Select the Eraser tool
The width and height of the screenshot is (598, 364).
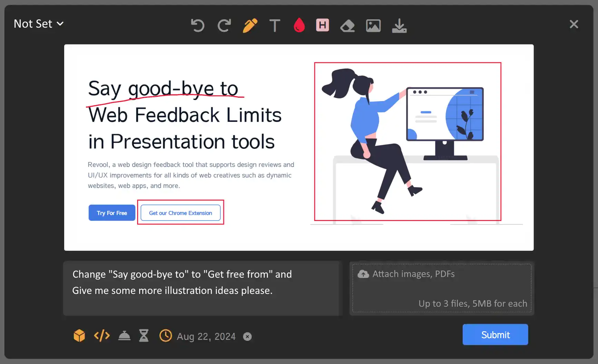[x=347, y=26]
